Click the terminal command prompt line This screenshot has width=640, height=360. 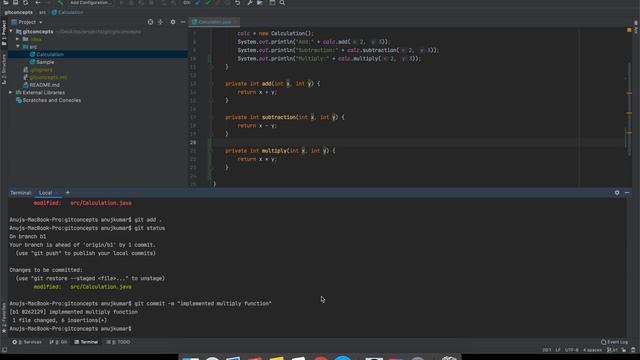(x=70, y=329)
